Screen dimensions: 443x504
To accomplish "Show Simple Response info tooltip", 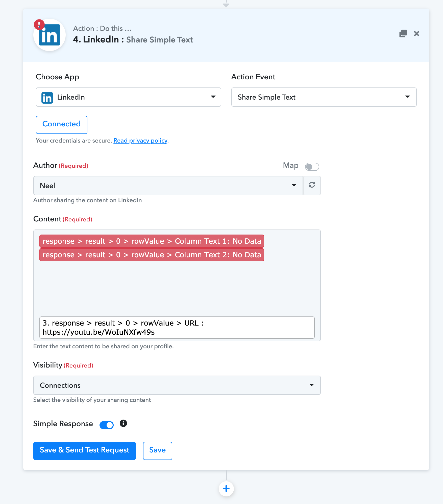I will click(x=123, y=423).
